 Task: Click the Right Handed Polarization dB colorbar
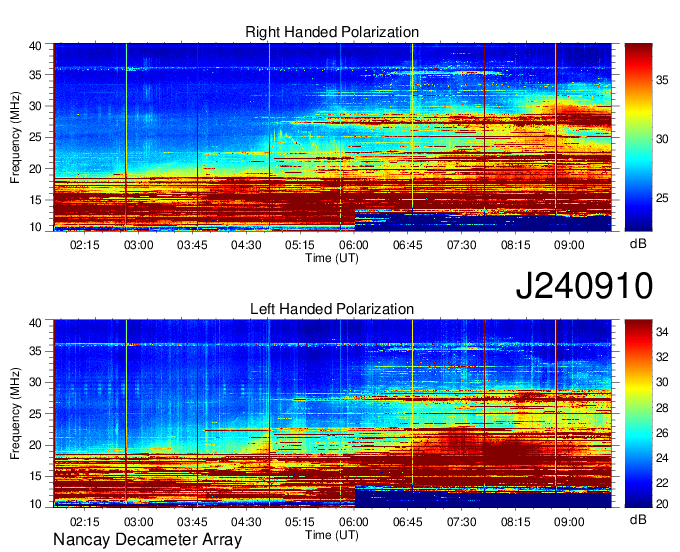(638, 137)
